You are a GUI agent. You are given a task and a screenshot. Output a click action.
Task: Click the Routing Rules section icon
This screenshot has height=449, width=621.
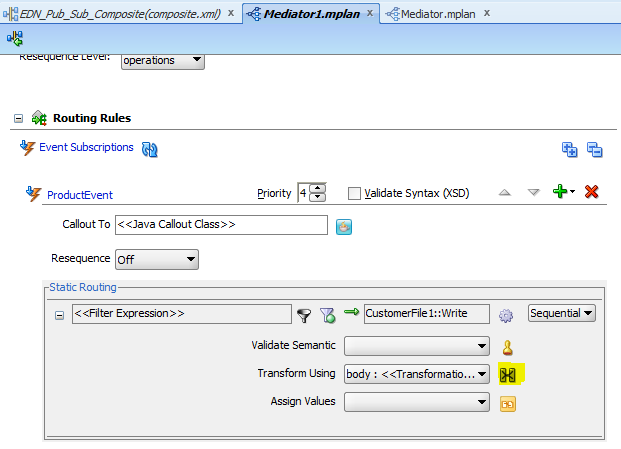[39, 118]
